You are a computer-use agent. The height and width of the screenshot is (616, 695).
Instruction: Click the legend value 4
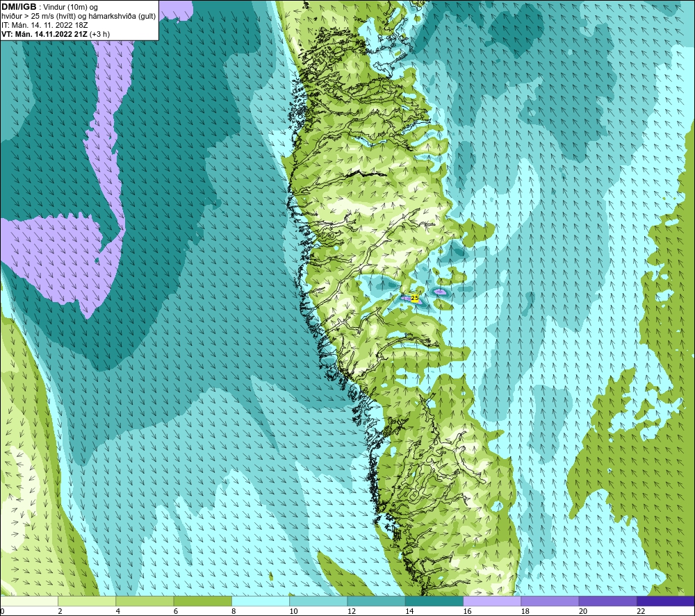click(x=118, y=611)
